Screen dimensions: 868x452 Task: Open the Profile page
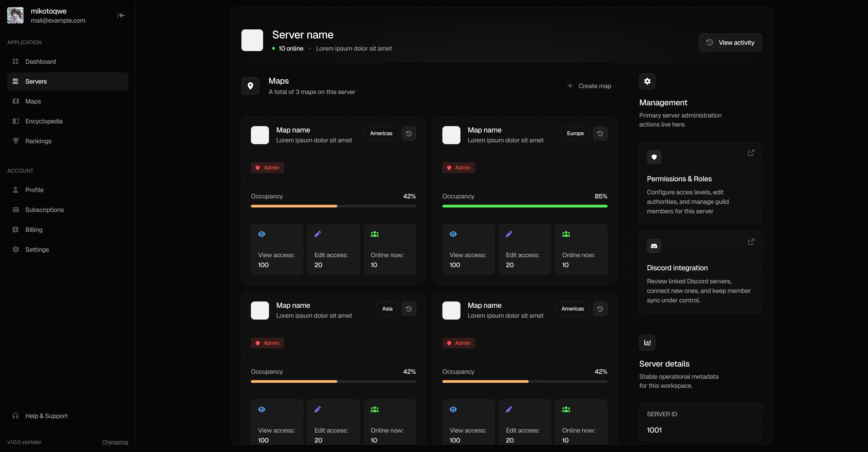[x=68, y=190]
